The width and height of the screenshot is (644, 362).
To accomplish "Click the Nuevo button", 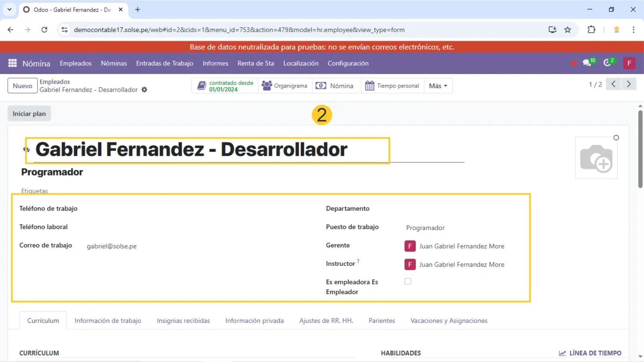I will click(22, 86).
